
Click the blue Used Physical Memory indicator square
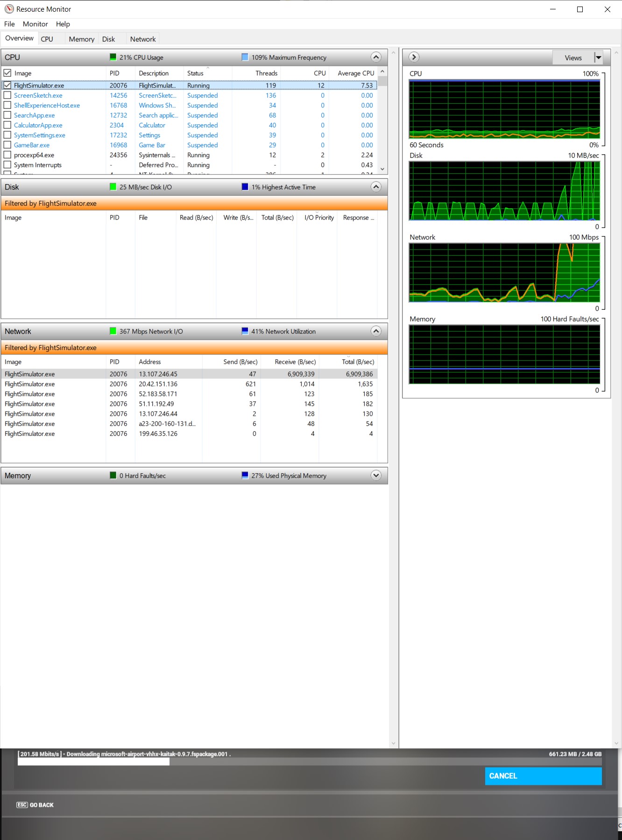[x=245, y=476]
